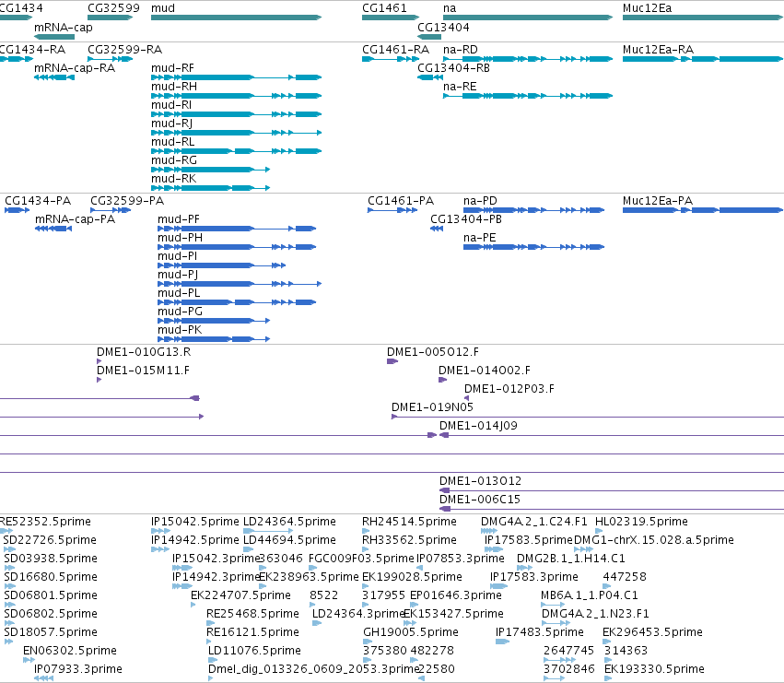
Task: Click EST IP17583.3prime
Action: (x=498, y=586)
